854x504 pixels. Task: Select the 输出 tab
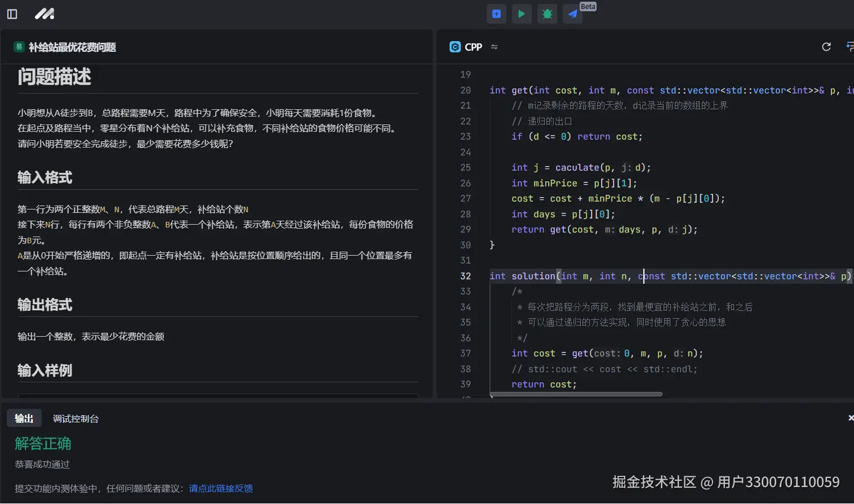[24, 418]
